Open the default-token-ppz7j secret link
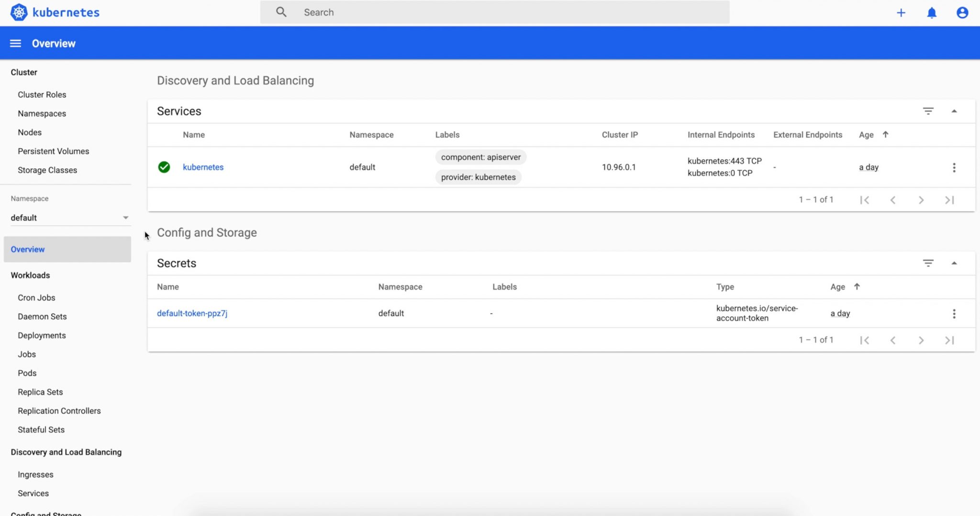 [x=192, y=313]
